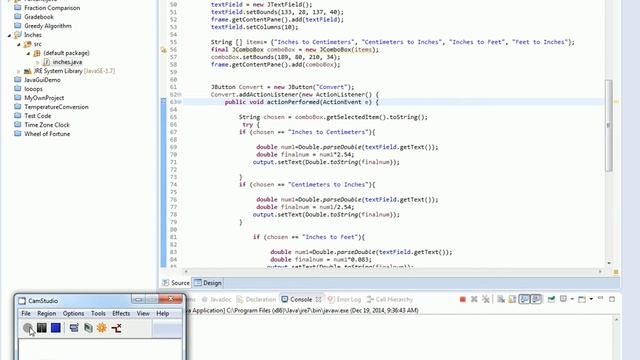Click editor horizontal scrollbar right arrow

click(x=600, y=271)
